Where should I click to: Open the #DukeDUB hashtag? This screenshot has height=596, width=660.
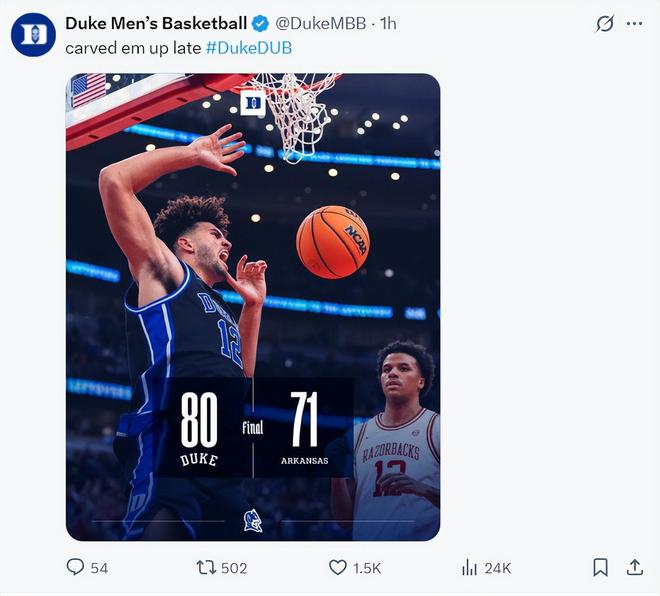point(249,47)
